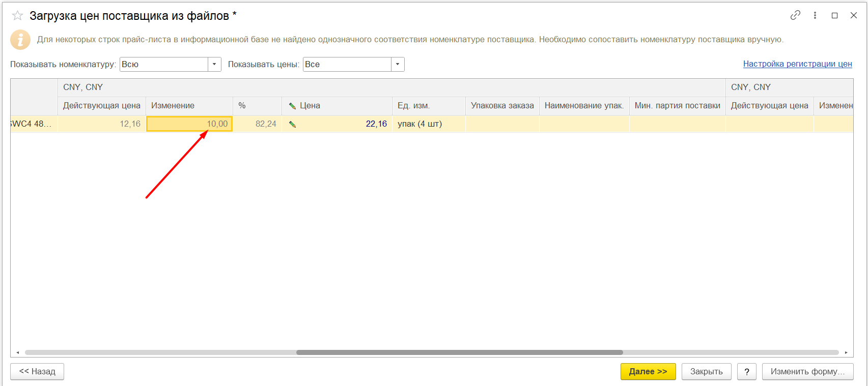
Task: Click the Действующая цена column header
Action: coord(102,106)
